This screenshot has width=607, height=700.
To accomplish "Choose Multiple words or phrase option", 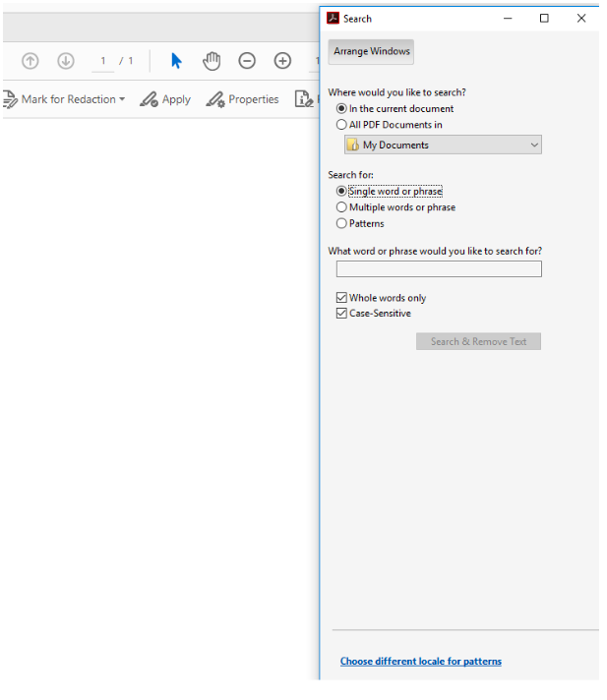I will (x=342, y=207).
